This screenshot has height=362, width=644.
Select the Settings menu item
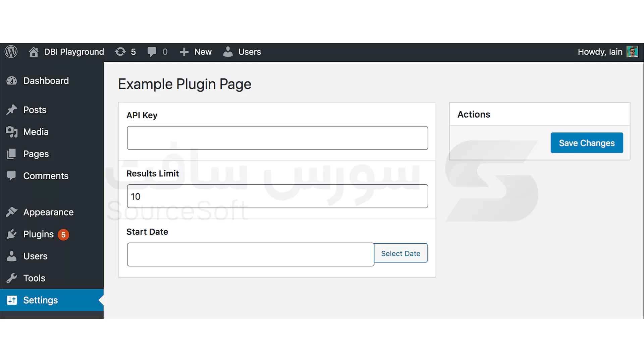[x=40, y=300]
